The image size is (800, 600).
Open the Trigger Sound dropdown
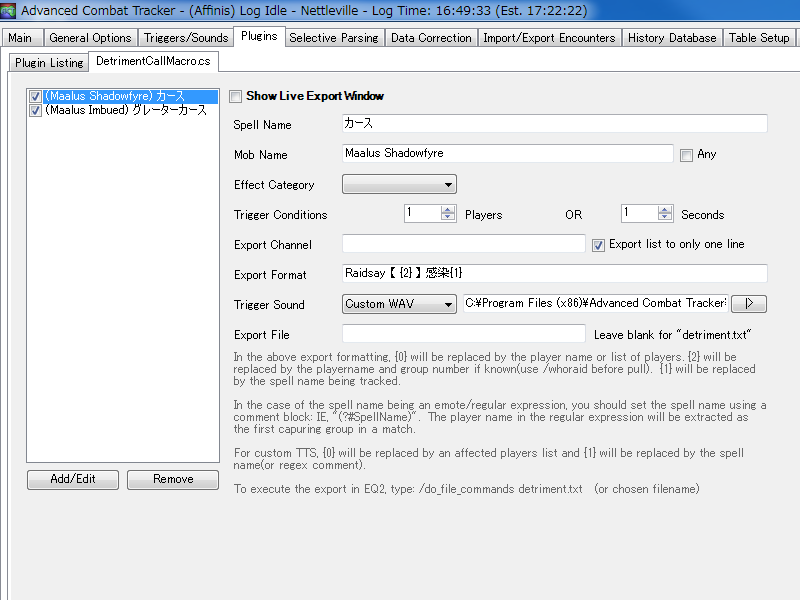coord(399,304)
